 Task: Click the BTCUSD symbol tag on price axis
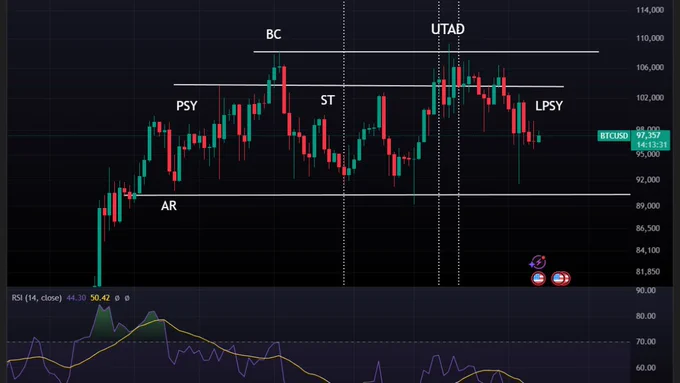(614, 136)
